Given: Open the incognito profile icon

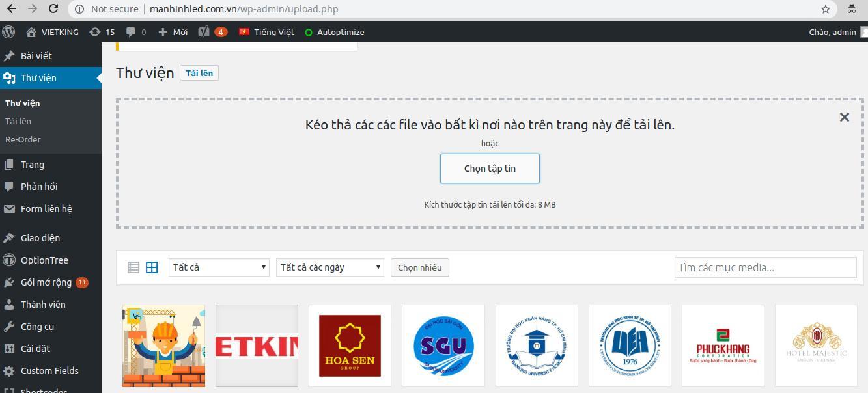Looking at the screenshot, I should [851, 9].
